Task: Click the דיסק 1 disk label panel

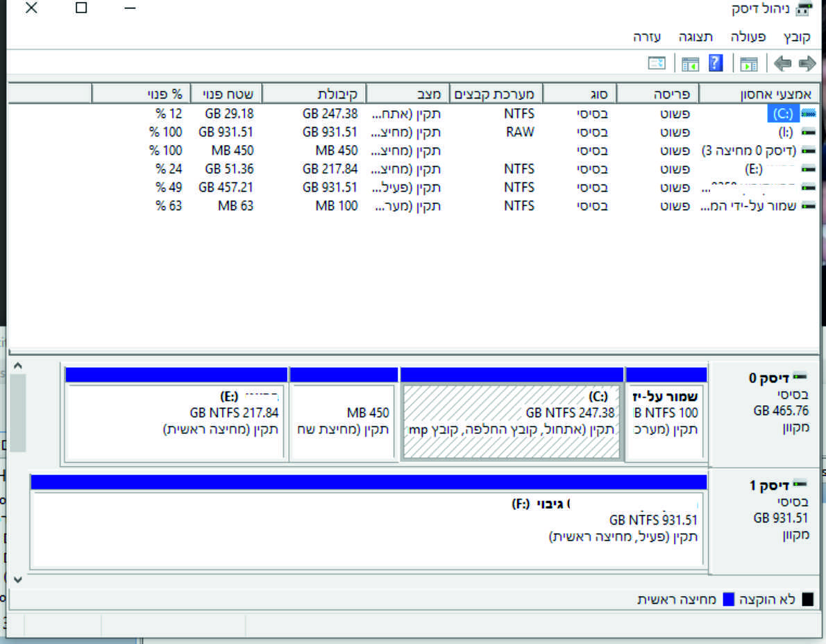Action: pos(764,522)
